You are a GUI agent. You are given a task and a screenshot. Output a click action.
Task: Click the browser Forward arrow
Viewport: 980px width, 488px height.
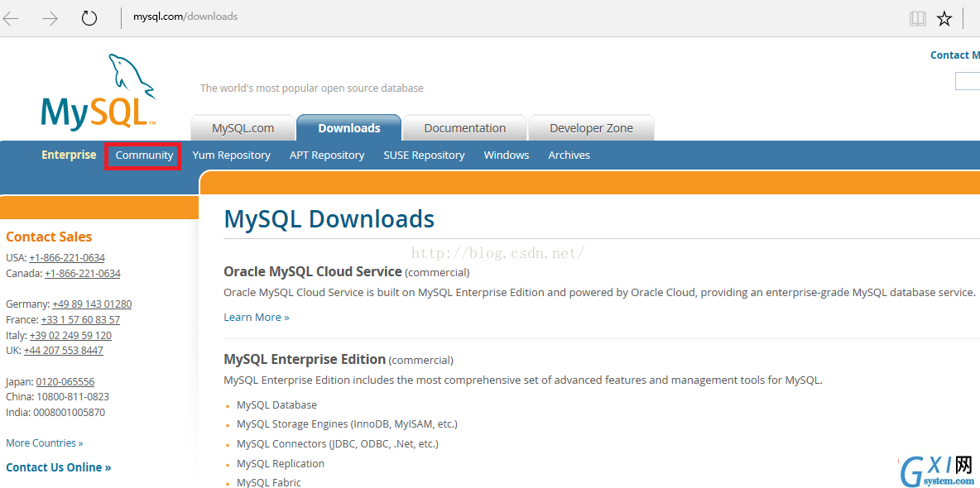50,18
